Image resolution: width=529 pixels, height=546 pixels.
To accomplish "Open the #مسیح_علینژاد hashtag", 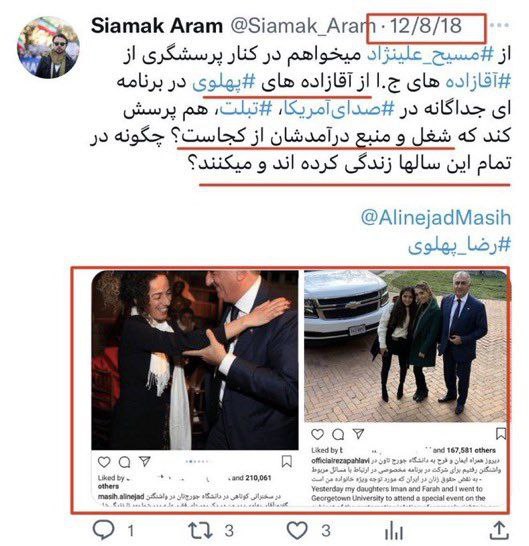I will [430, 55].
